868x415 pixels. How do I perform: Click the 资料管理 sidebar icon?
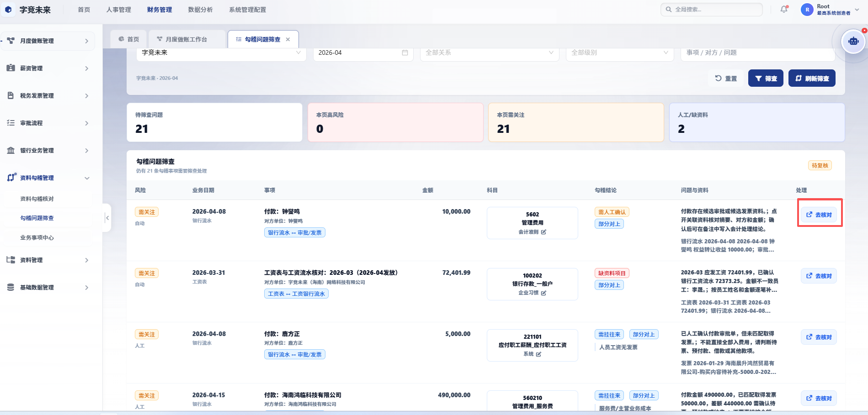(x=11, y=260)
